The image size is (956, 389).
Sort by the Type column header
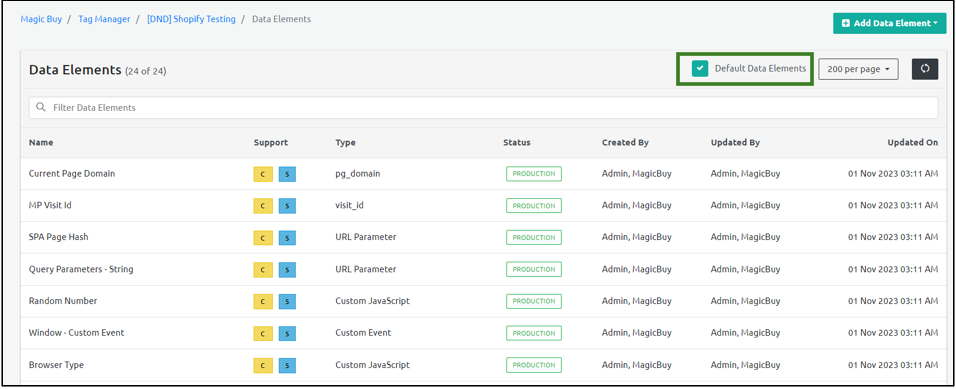pos(345,143)
